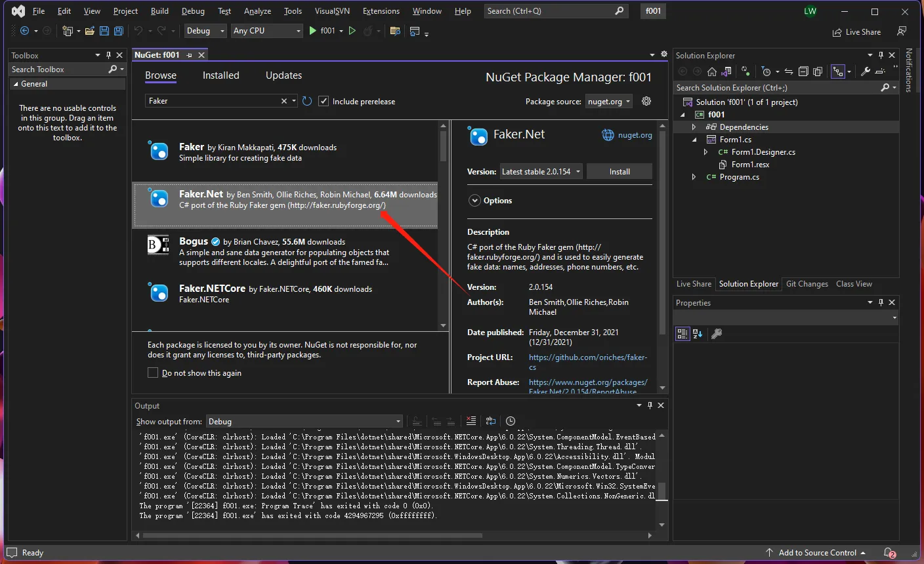The width and height of the screenshot is (924, 564).
Task: Click Add to Source Control
Action: pyautogui.click(x=816, y=553)
